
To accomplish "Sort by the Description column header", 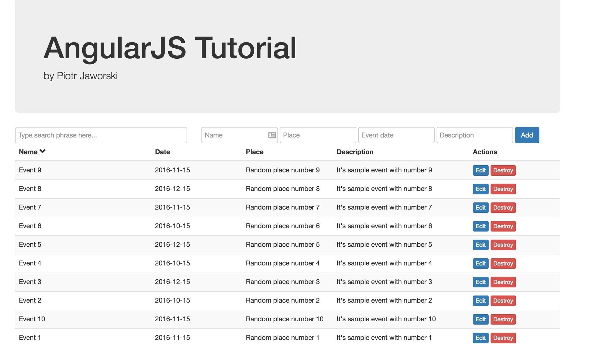I will tap(355, 152).
